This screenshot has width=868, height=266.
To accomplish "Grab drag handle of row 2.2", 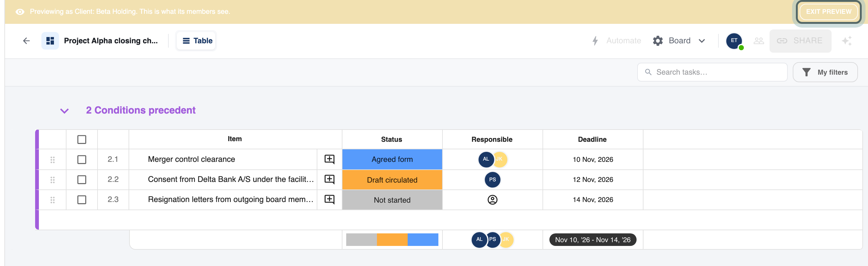I will pyautogui.click(x=53, y=180).
